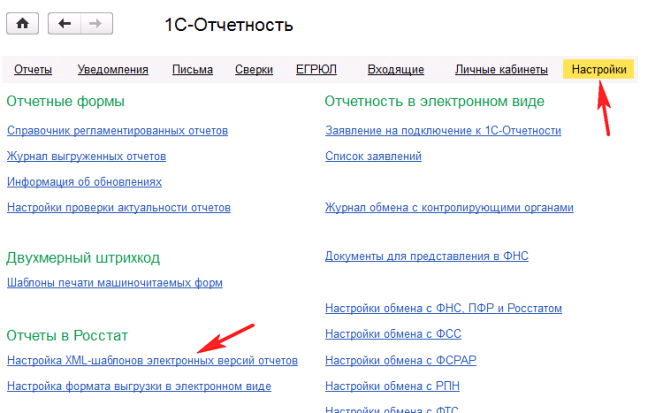This screenshot has width=645, height=413.
Task: Click the forward arrow navigation button
Action: (x=96, y=23)
